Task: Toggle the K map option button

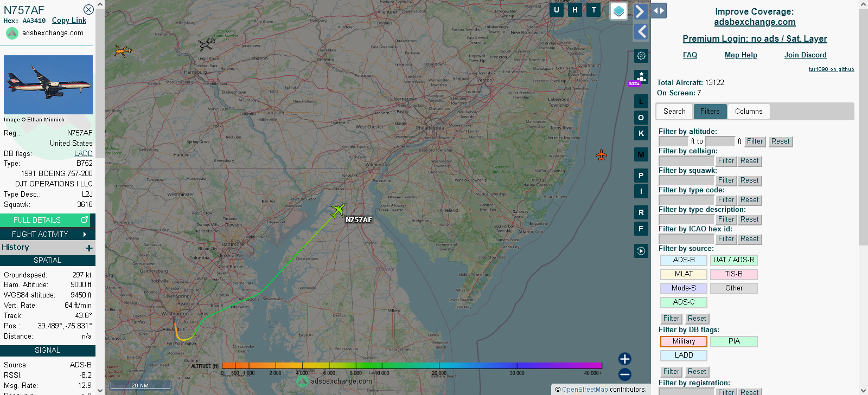Action: (641, 133)
